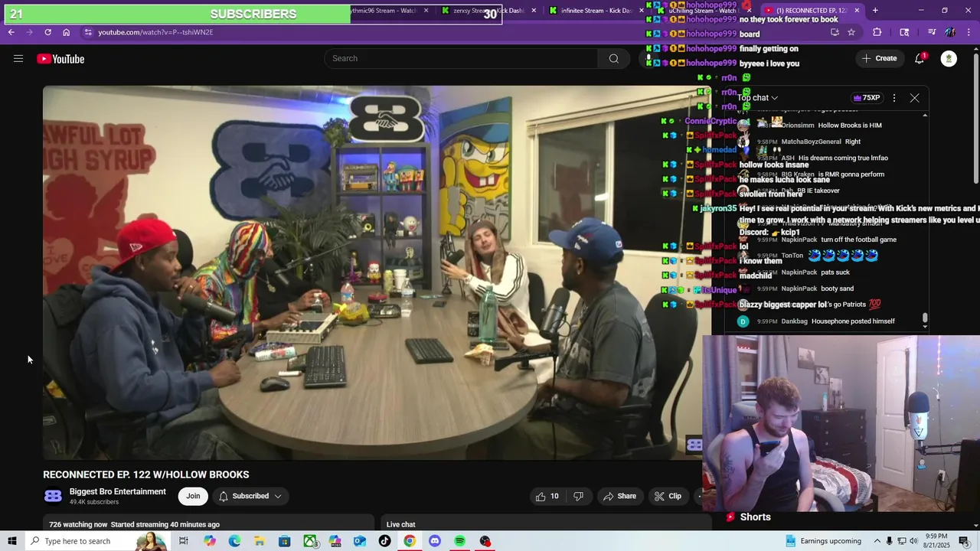Open Chrome media controls icon
The width and height of the screenshot is (980, 551).
(x=932, y=32)
